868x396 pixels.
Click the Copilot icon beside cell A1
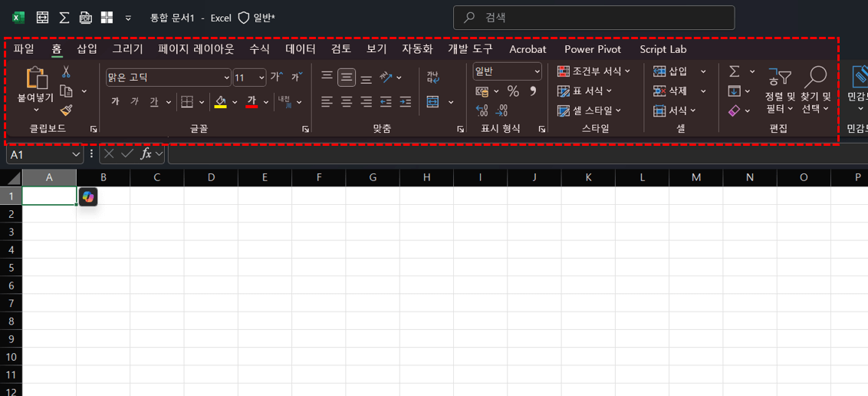pyautogui.click(x=88, y=196)
